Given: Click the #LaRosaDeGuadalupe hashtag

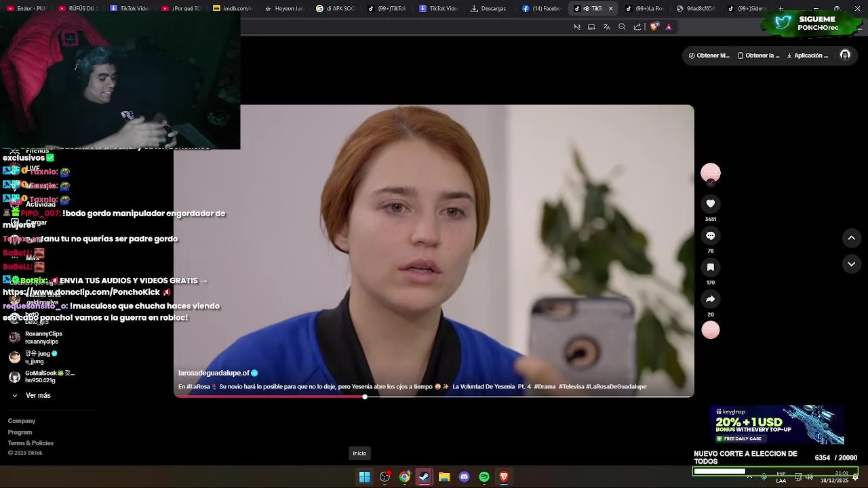Looking at the screenshot, I should 616,387.
